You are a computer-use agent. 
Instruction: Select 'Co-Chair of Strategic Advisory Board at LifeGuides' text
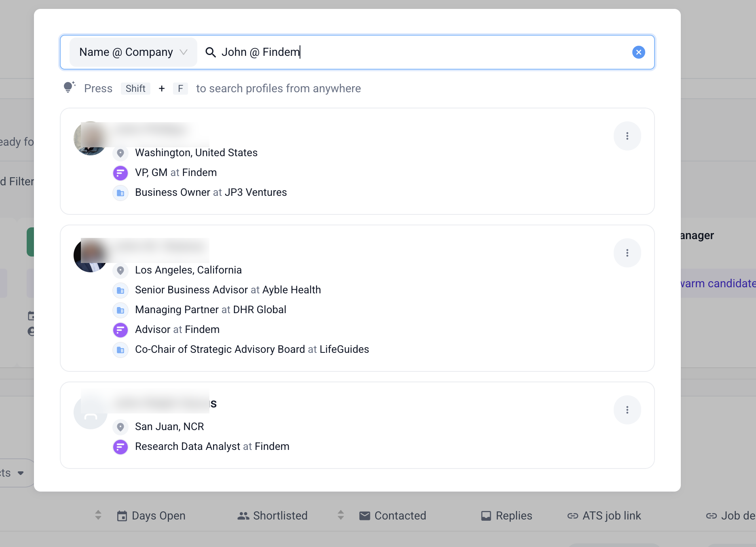[252, 350]
